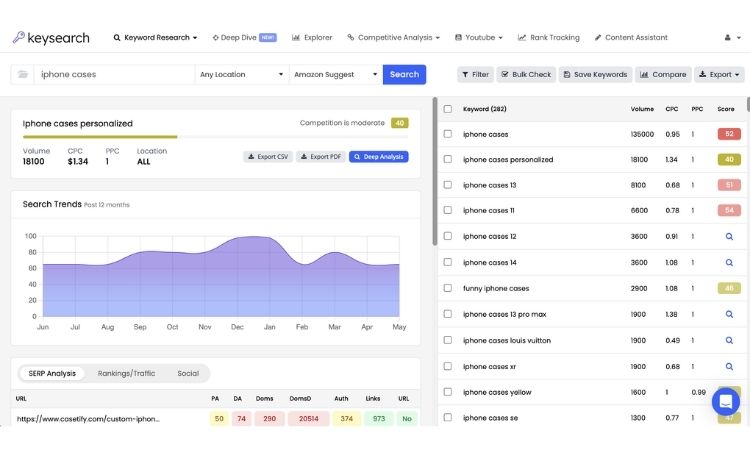750x450 pixels.
Task: Switch to Rankings/Traffic tab
Action: 126,373
